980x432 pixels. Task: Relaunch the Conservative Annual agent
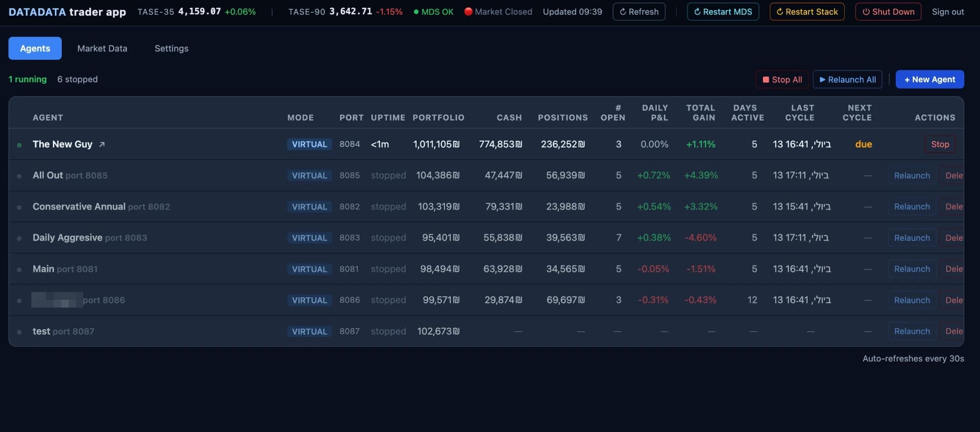[x=912, y=207]
